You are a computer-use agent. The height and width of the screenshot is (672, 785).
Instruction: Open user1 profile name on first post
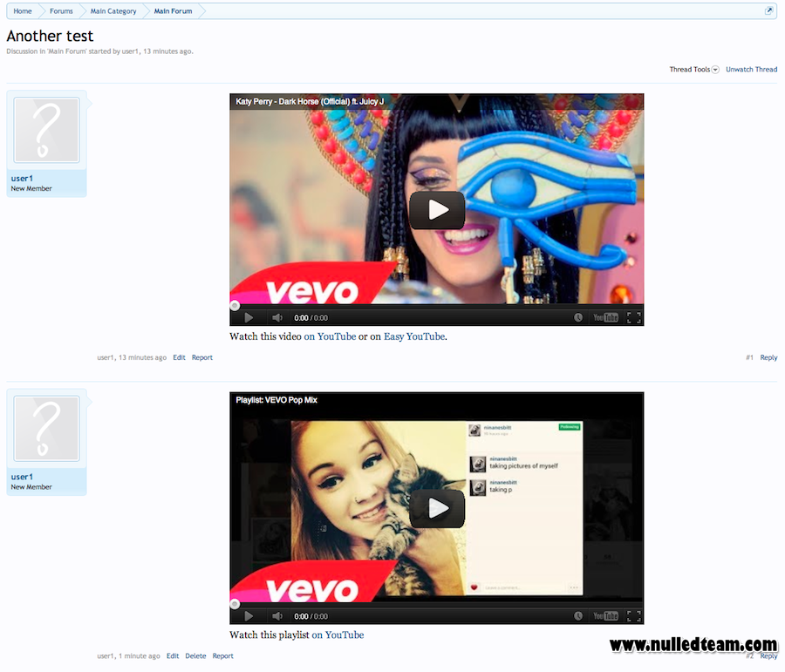click(22, 179)
